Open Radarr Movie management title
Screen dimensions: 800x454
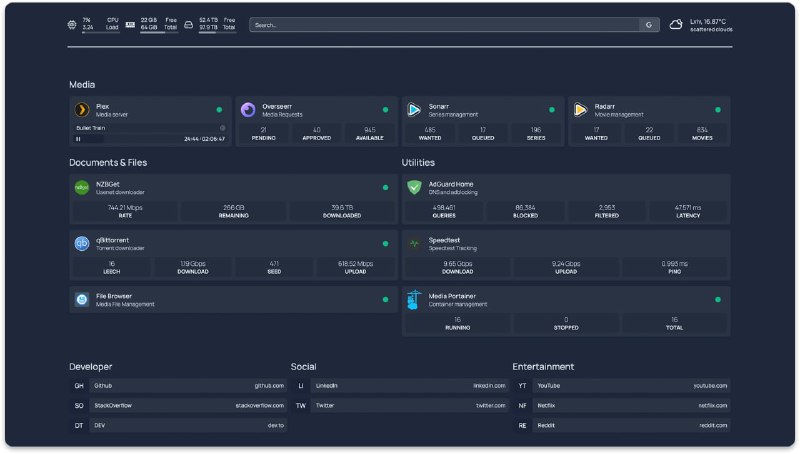pyautogui.click(x=619, y=110)
